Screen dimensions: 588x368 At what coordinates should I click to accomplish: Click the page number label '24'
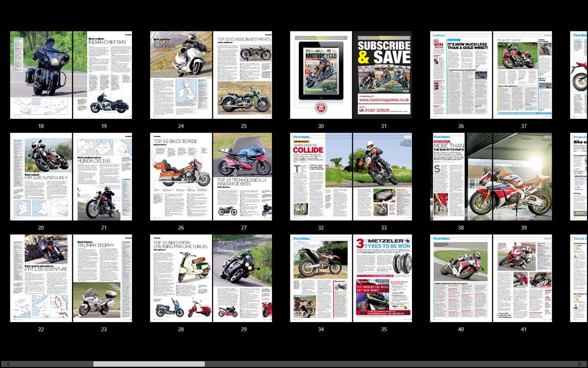coord(181,126)
